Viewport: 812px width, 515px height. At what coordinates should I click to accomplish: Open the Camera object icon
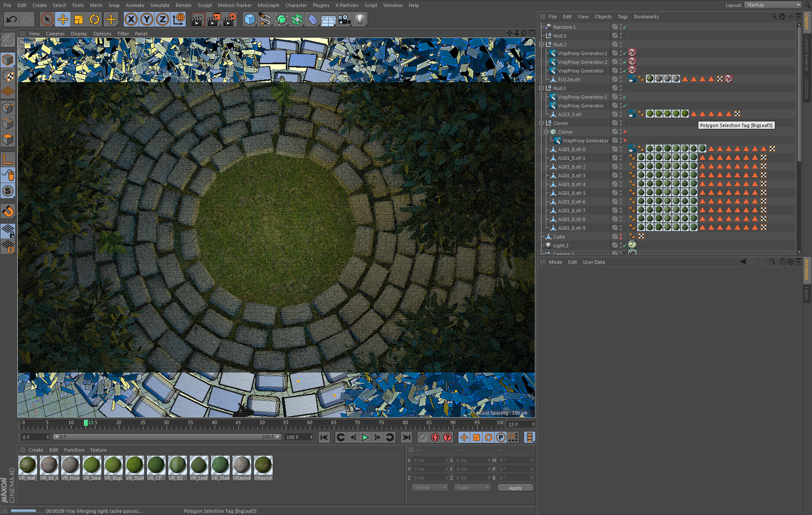[x=344, y=19]
